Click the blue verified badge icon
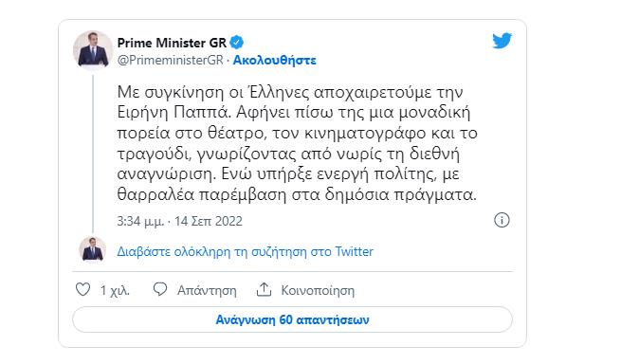Screen dimensions: 639x364 tap(237, 43)
